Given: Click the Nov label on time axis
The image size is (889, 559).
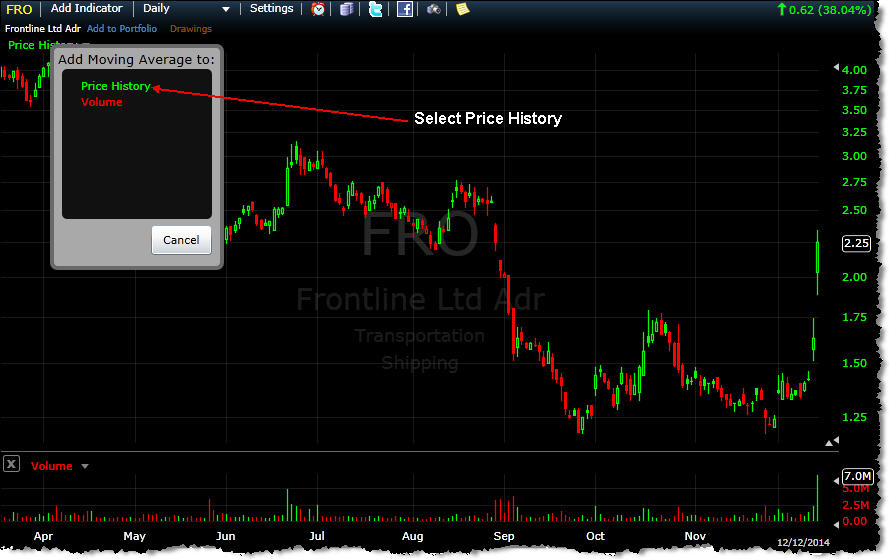Looking at the screenshot, I should (x=695, y=536).
